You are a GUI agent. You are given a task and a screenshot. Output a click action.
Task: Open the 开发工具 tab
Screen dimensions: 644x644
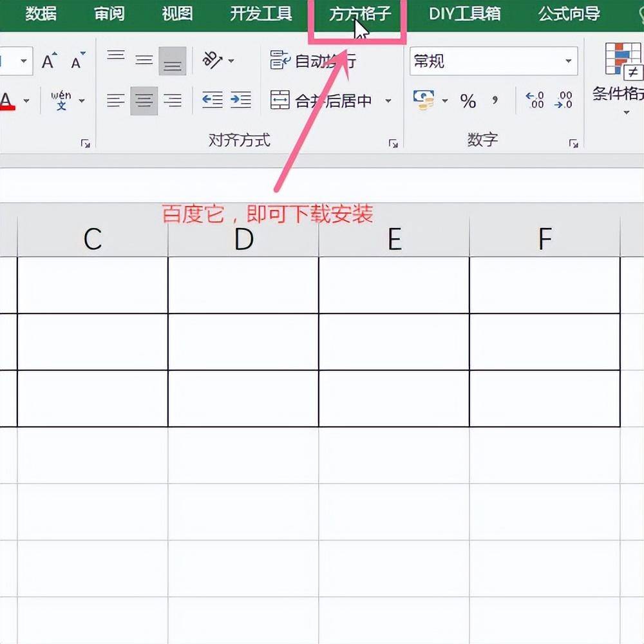(261, 14)
